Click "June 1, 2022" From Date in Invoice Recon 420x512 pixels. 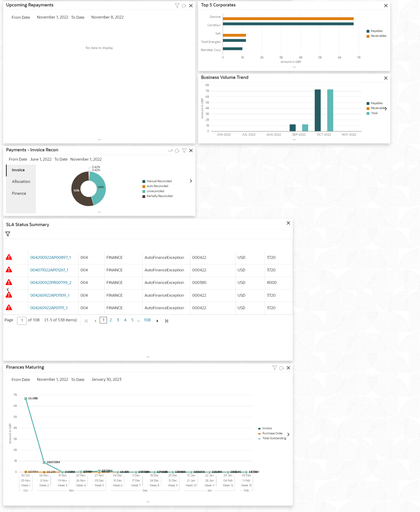(x=41, y=159)
